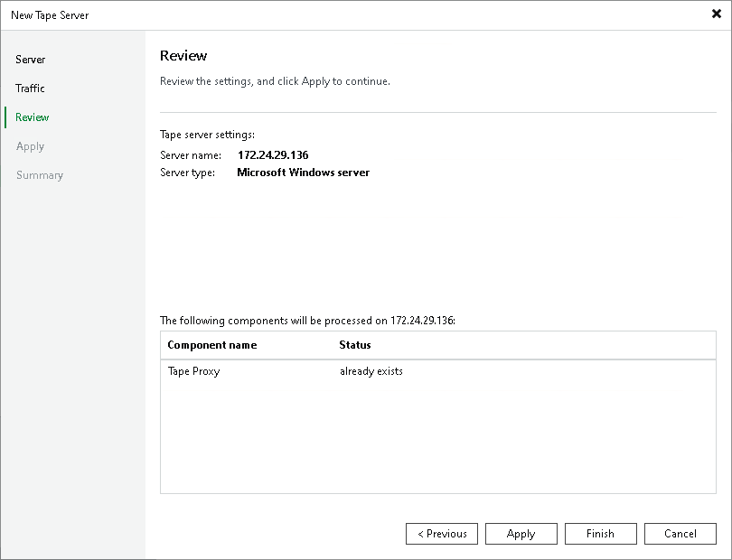Click the 'Tape server settings:' label

207,135
